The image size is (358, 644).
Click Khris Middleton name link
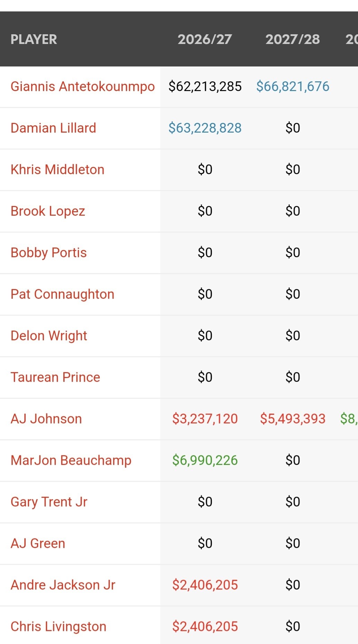[57, 170]
